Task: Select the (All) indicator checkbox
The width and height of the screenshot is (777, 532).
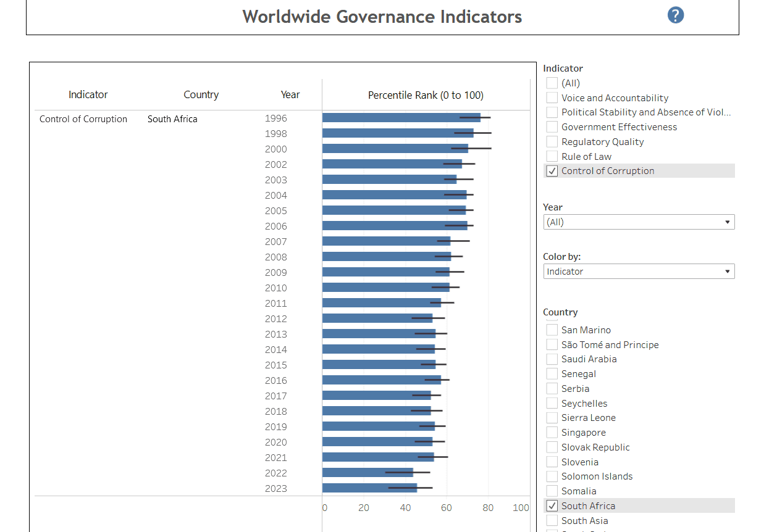Action: (552, 83)
